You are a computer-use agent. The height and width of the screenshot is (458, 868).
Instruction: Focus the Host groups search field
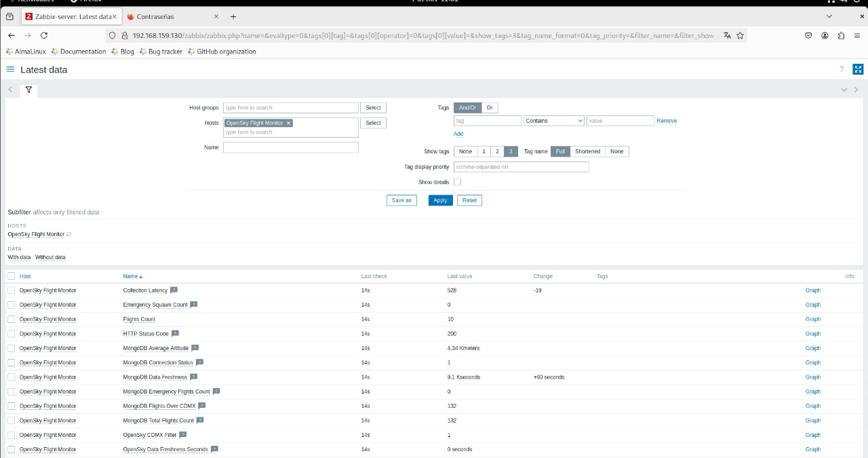click(x=291, y=107)
